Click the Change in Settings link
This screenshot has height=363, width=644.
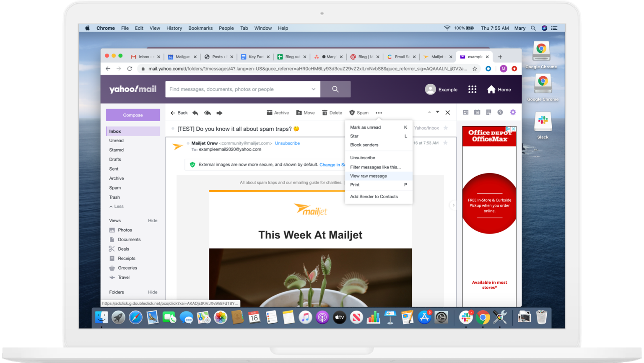click(332, 165)
